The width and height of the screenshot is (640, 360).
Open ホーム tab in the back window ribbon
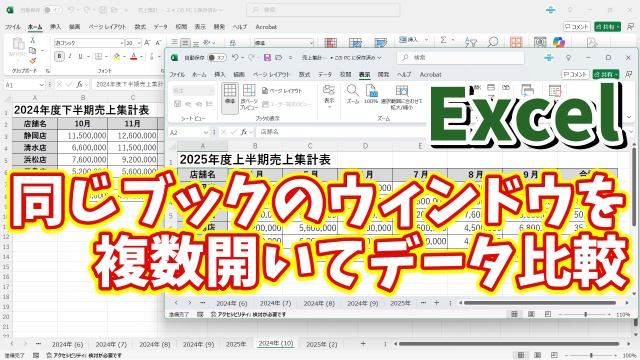35,27
